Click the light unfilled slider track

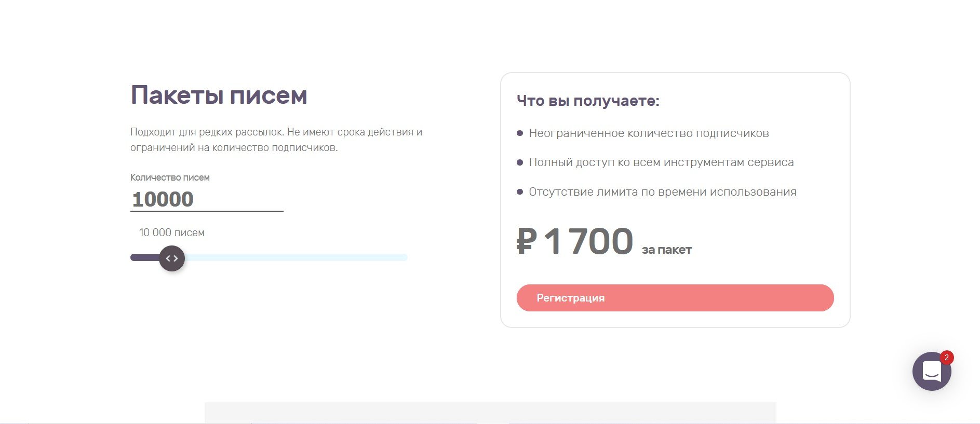[x=296, y=257]
